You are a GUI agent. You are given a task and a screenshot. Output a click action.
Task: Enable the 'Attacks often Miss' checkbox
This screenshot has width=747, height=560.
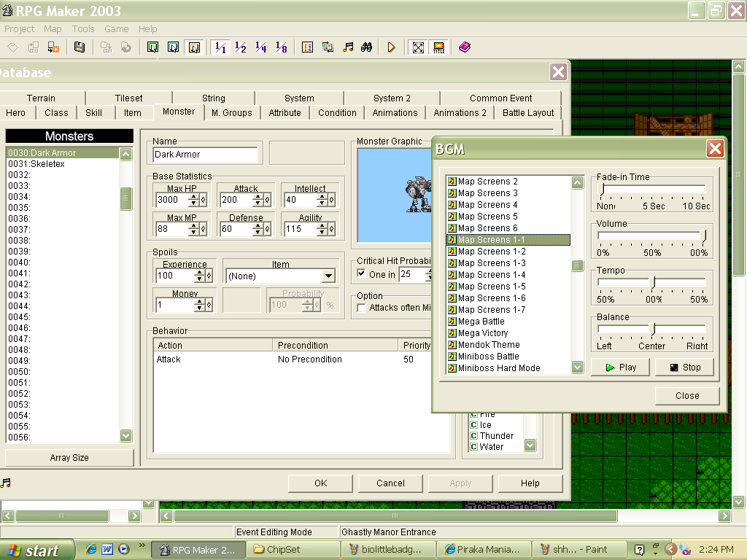pos(362,308)
